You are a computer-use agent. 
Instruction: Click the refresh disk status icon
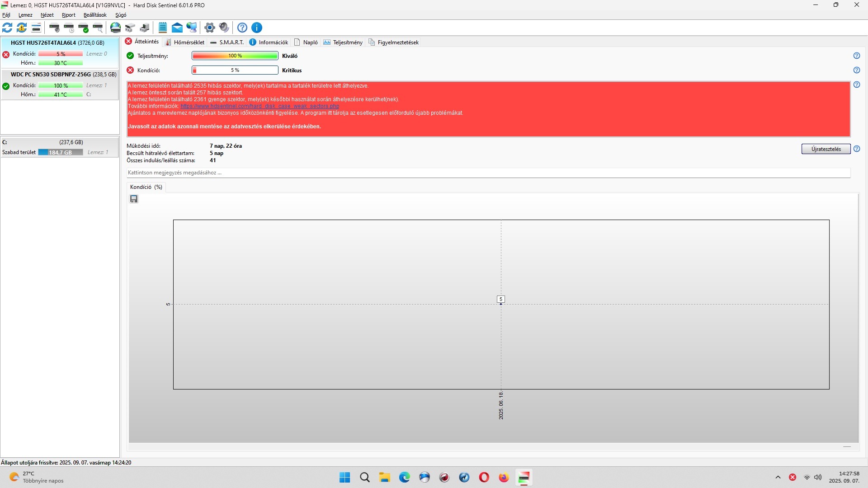pyautogui.click(x=7, y=28)
